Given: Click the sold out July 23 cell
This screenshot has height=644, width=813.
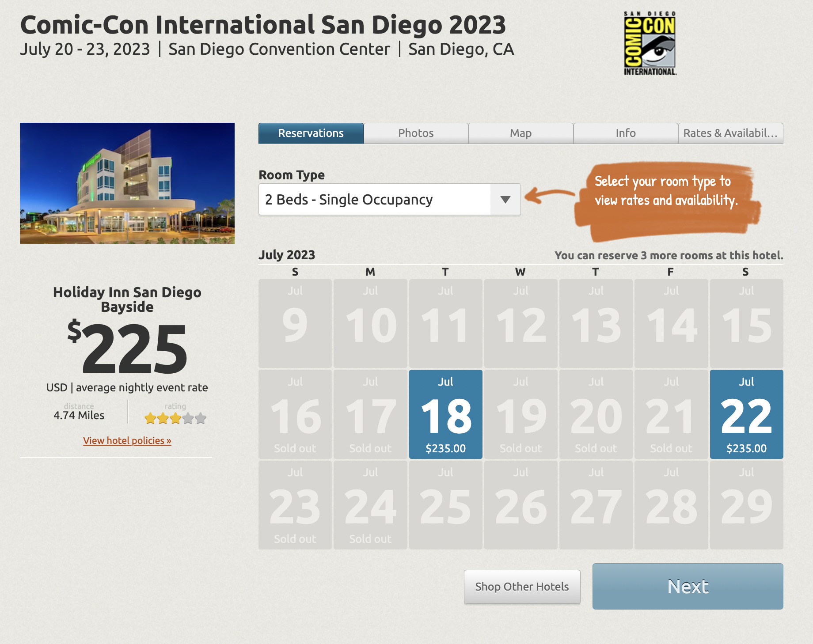Looking at the screenshot, I should pos(295,505).
